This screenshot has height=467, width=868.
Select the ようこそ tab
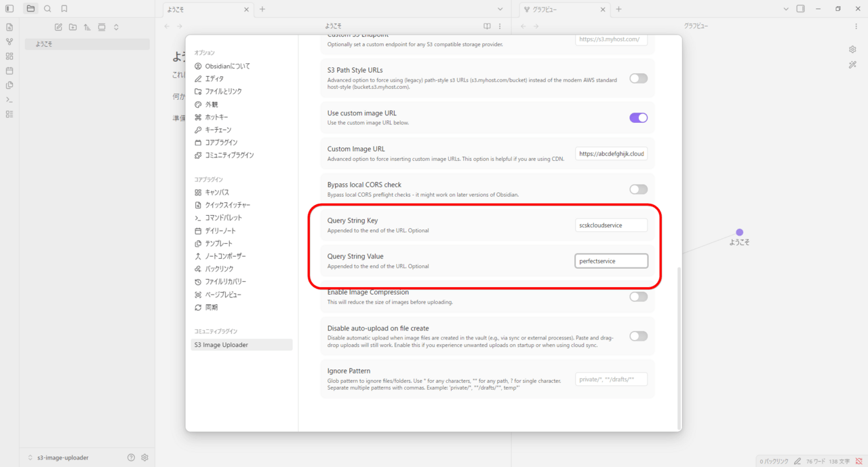tap(208, 10)
